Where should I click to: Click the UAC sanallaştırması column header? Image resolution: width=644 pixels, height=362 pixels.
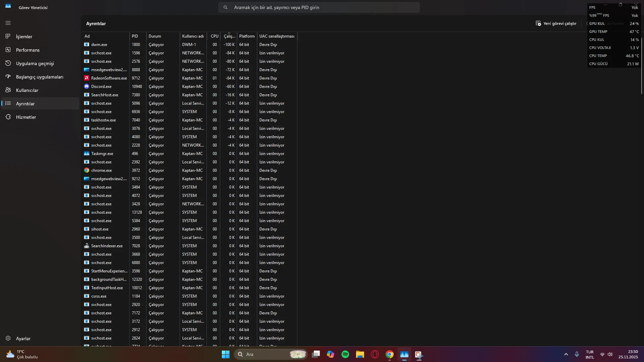(277, 36)
